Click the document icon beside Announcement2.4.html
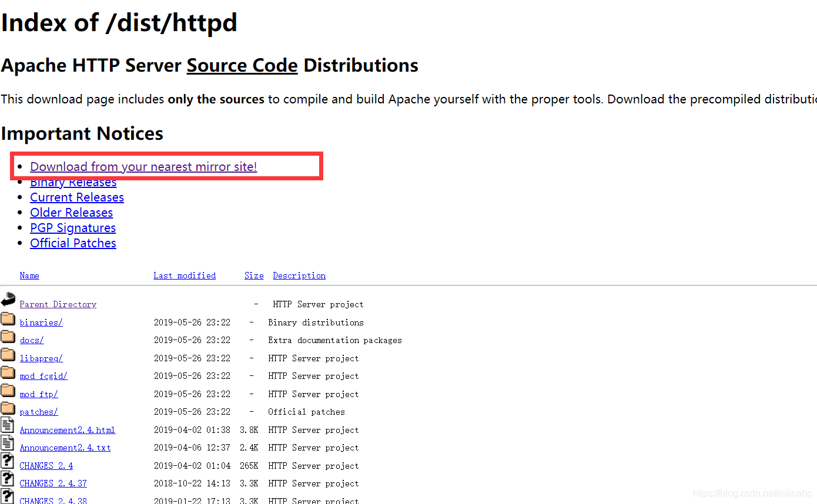 coord(8,426)
